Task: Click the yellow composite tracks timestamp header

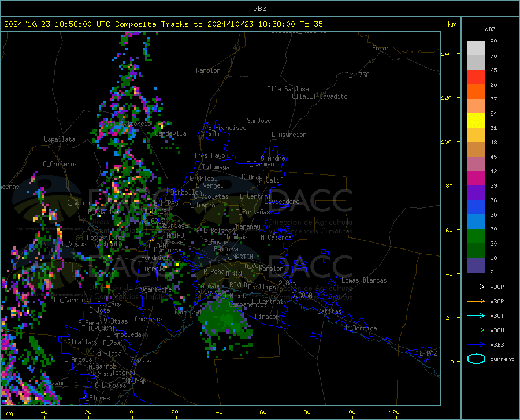Action: tap(163, 24)
